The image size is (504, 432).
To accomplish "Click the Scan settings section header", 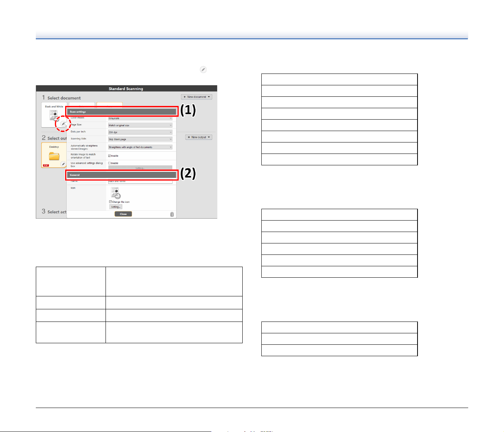I will coord(122,112).
